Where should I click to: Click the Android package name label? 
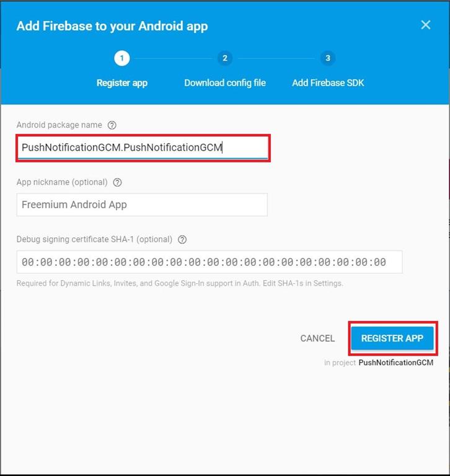click(60, 125)
